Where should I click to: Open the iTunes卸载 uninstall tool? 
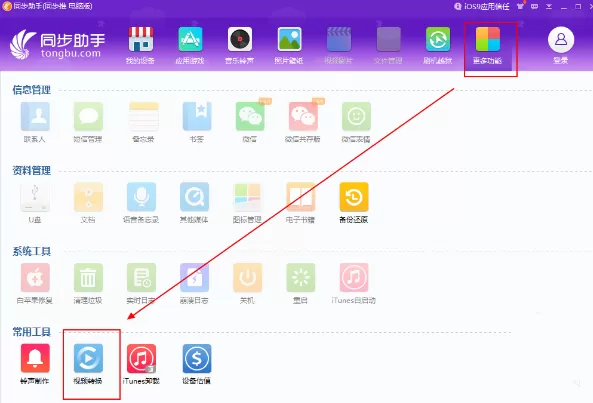point(141,364)
